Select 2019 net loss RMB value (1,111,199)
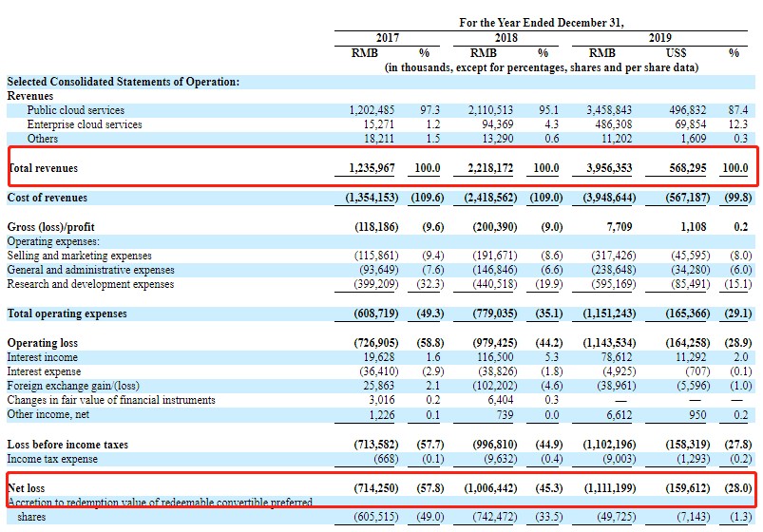Image resolution: width=763 pixels, height=532 pixels. click(x=609, y=488)
